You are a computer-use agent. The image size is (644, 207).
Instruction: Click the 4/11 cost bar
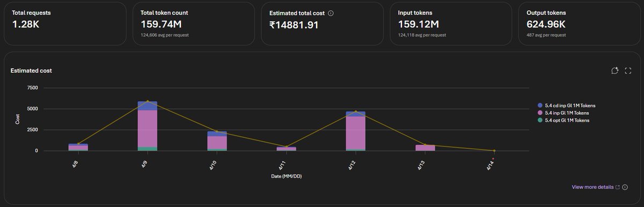286,149
